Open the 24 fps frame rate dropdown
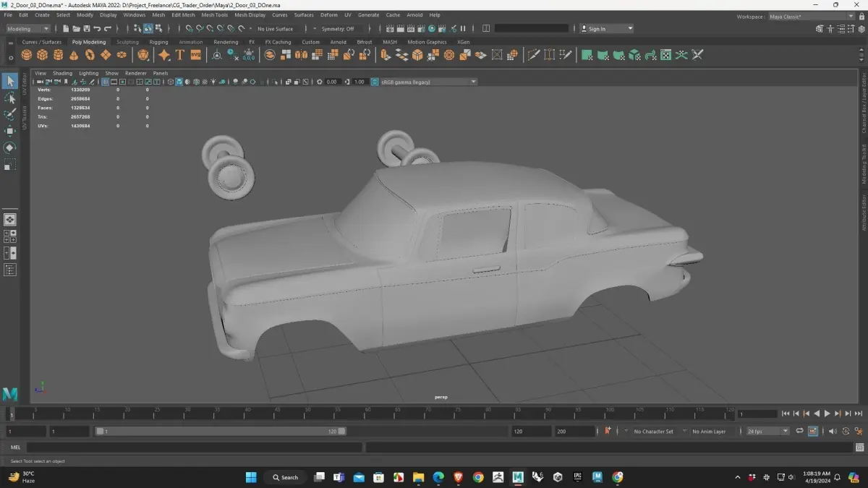The width and height of the screenshot is (868, 488). coord(767,431)
